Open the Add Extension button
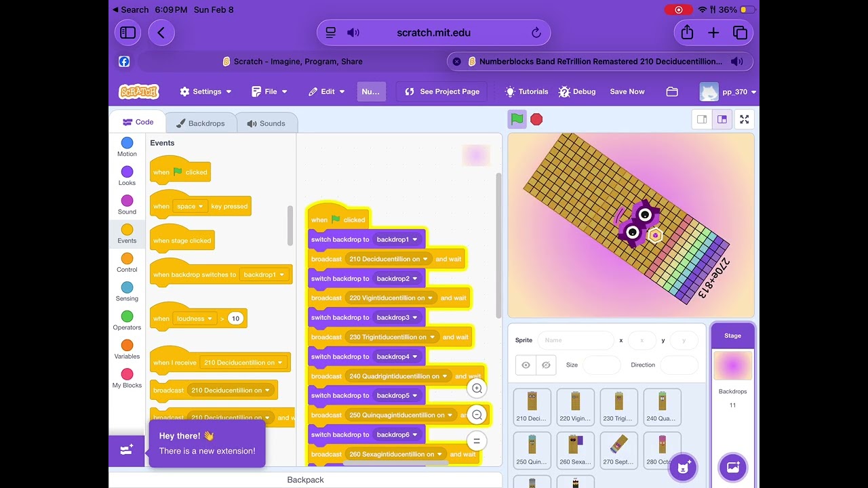The image size is (868, 488). (127, 450)
